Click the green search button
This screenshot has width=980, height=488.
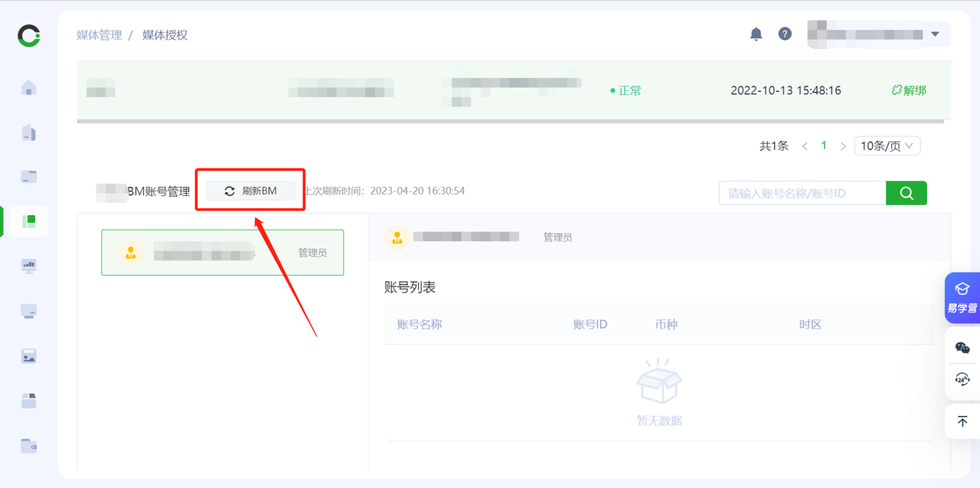(x=906, y=193)
